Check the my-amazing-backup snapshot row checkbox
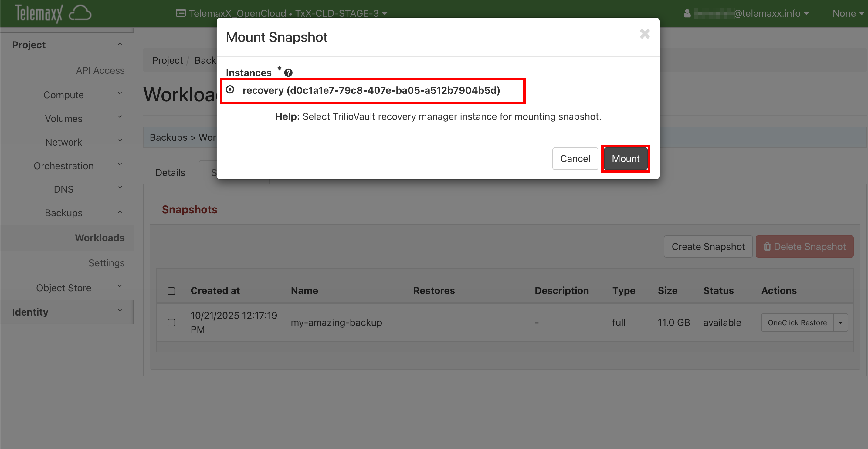868x449 pixels. 171,323
